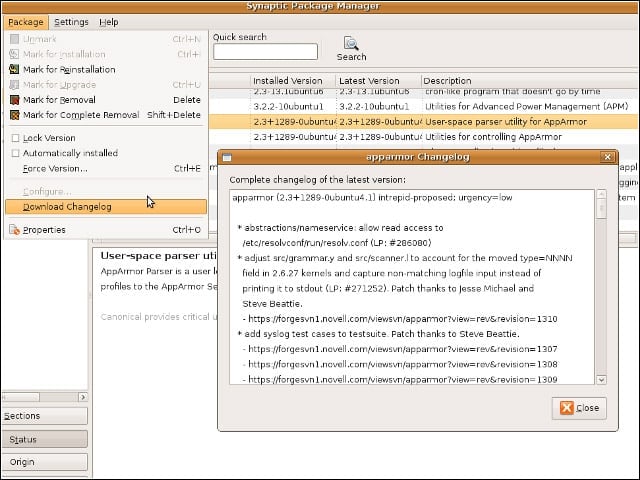The height and width of the screenshot is (480, 640).
Task: Click the Search magnifier icon
Action: tap(351, 43)
